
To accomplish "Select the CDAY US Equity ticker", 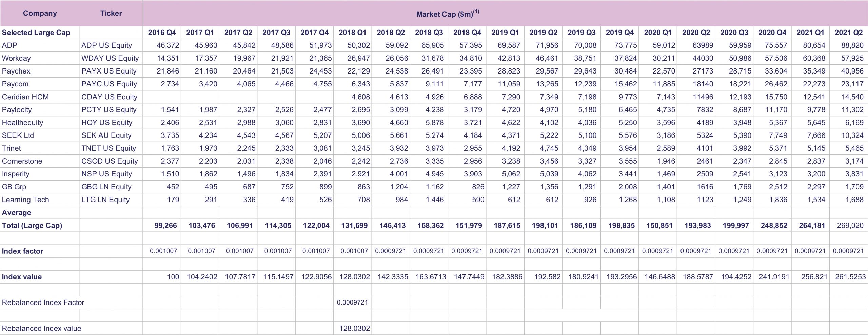I will 109,97.
